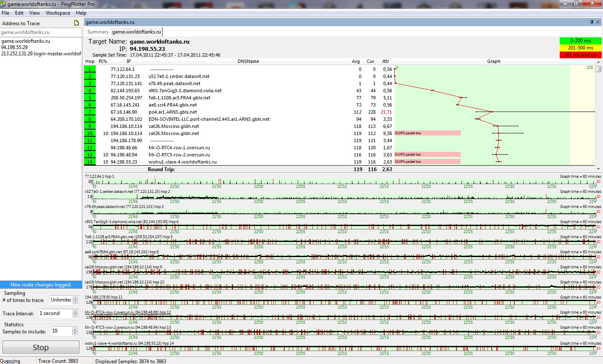Click Mr-O-RTC4-rsw-1.oversun.ru DNS name

click(179, 148)
